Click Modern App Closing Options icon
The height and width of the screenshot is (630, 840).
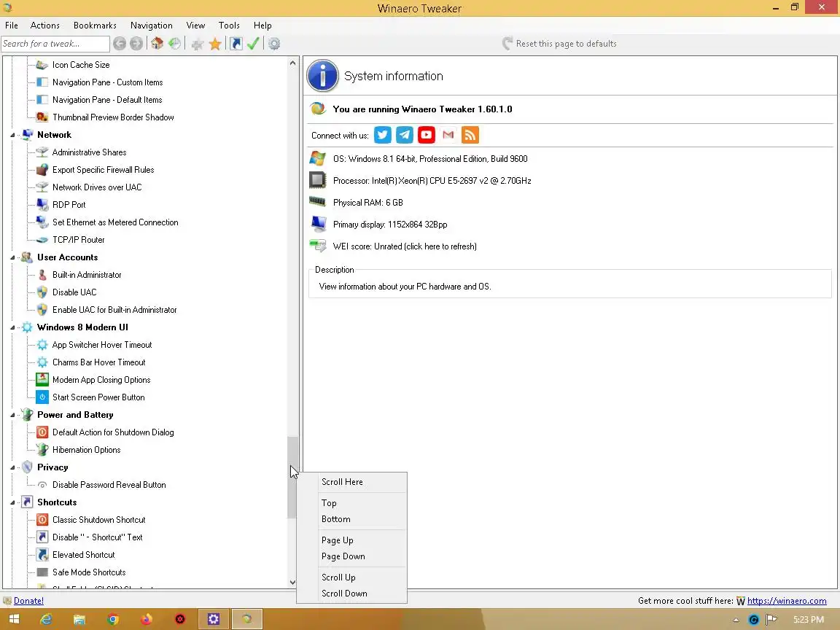[x=42, y=379]
